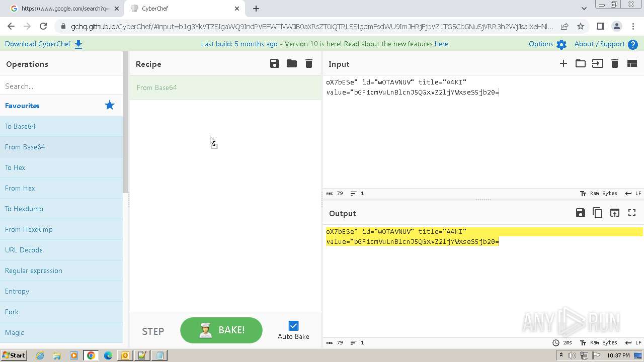Screen dimensions: 644x362
Task: Toggle the Auto Bake checkbox
Action: tap(293, 326)
